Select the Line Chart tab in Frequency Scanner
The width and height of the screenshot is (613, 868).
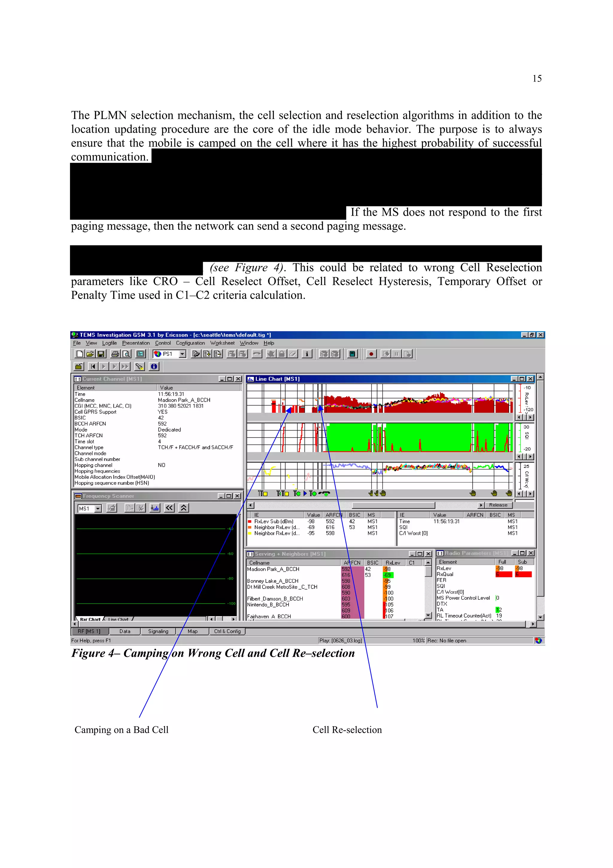point(118,619)
